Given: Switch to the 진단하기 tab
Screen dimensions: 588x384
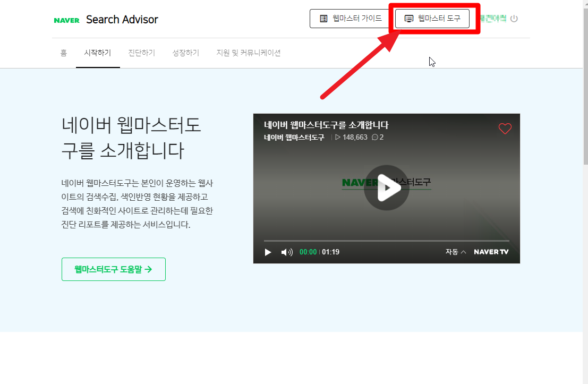Looking at the screenshot, I should coord(142,53).
